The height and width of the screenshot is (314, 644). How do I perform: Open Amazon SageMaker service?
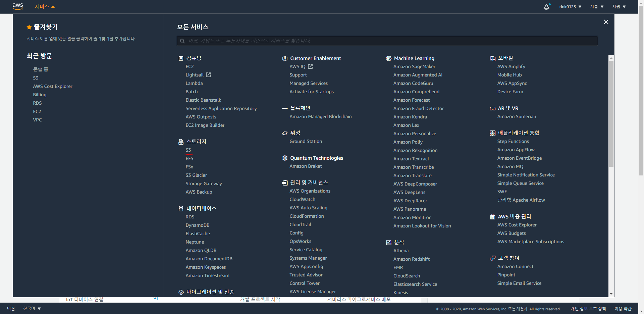(x=414, y=66)
